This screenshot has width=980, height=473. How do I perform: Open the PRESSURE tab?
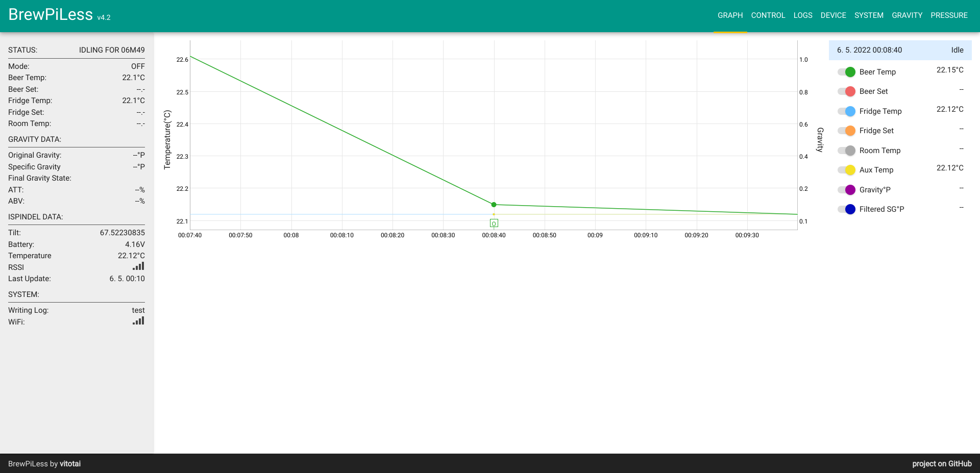tap(949, 15)
